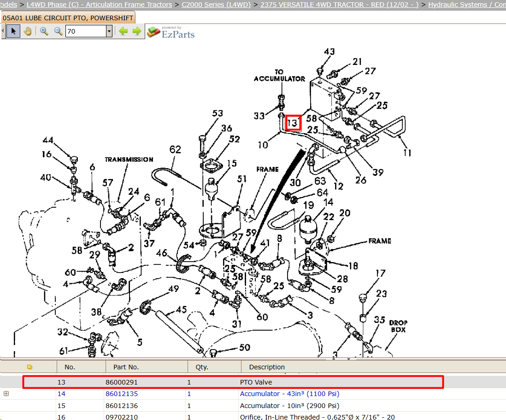Select part number 86012136 cell

122,405
